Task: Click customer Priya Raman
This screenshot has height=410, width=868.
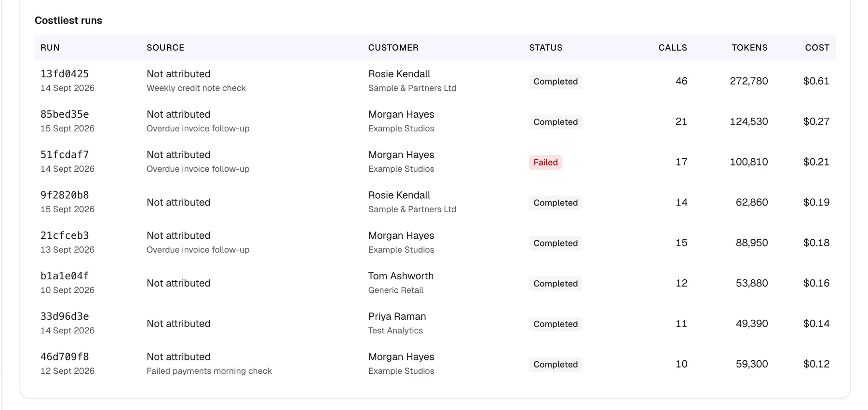Action: 397,316
